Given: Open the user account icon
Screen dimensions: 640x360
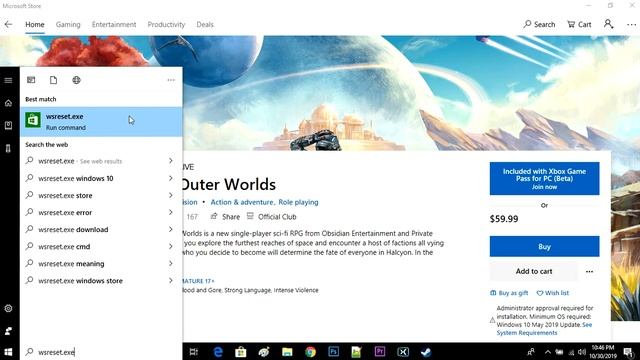Looking at the screenshot, I should (x=608, y=24).
